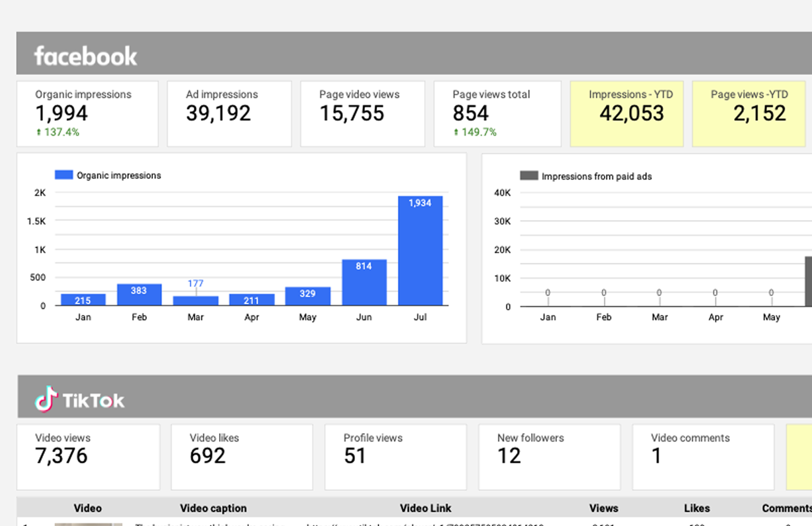This screenshot has width=812, height=526.
Task: Click the Mar bar labeled 177
Action: point(196,301)
